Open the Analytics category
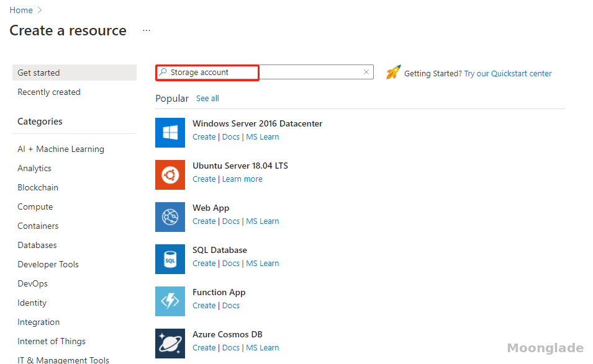This screenshot has height=364, width=593. click(x=34, y=168)
